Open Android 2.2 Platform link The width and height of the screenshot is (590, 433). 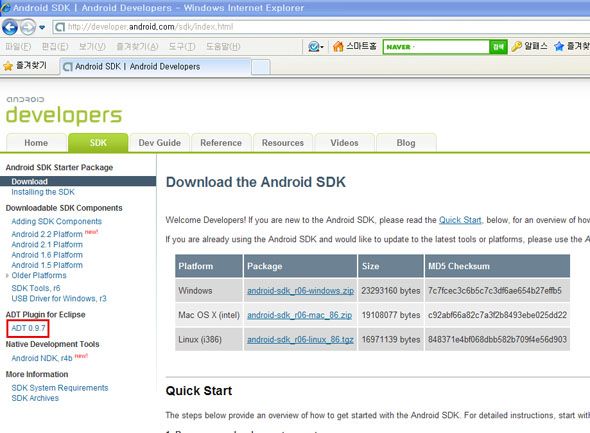47,234
